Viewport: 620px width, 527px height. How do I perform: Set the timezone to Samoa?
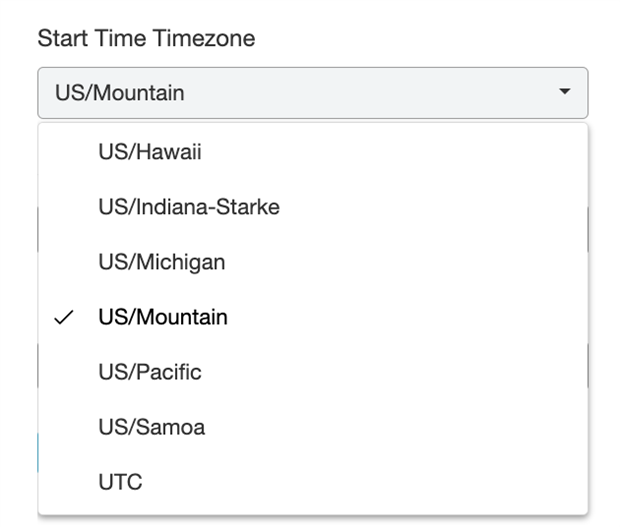(x=151, y=427)
